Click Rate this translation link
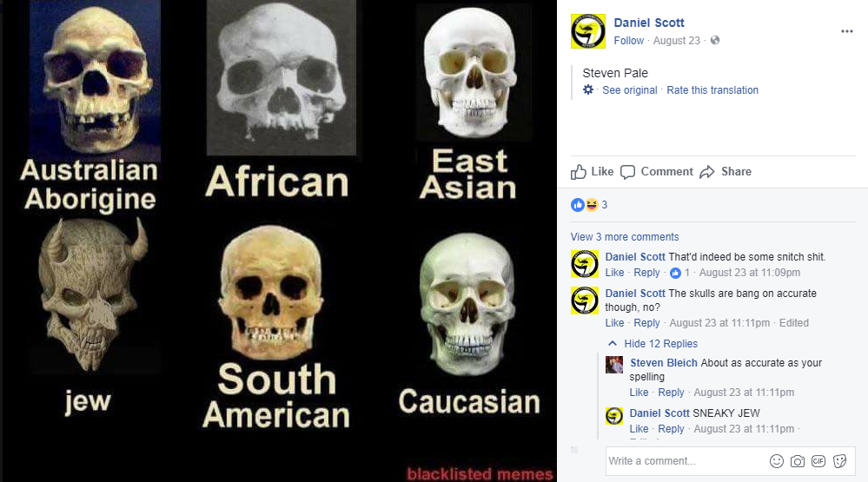The width and height of the screenshot is (868, 482). (712, 90)
